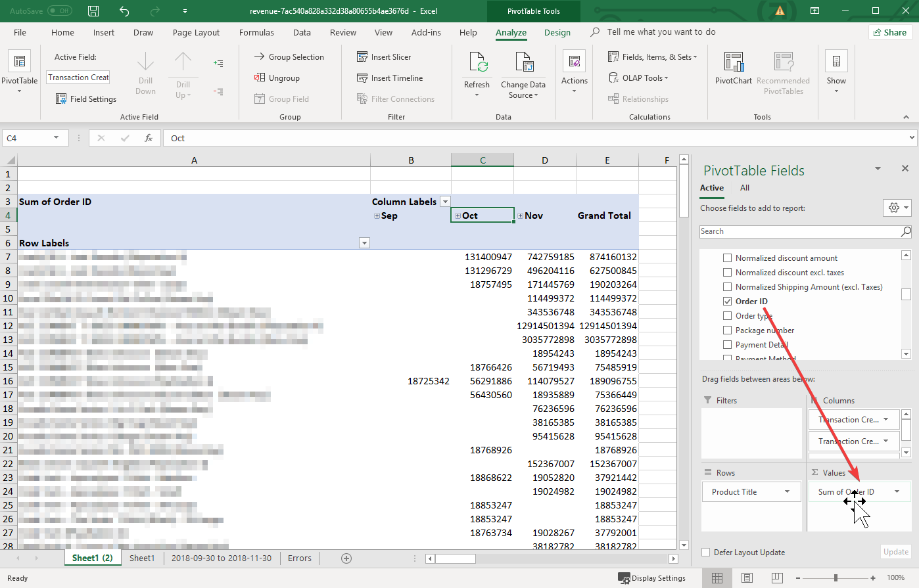
Task: Enable the Order type field checkbox
Action: coord(727,316)
